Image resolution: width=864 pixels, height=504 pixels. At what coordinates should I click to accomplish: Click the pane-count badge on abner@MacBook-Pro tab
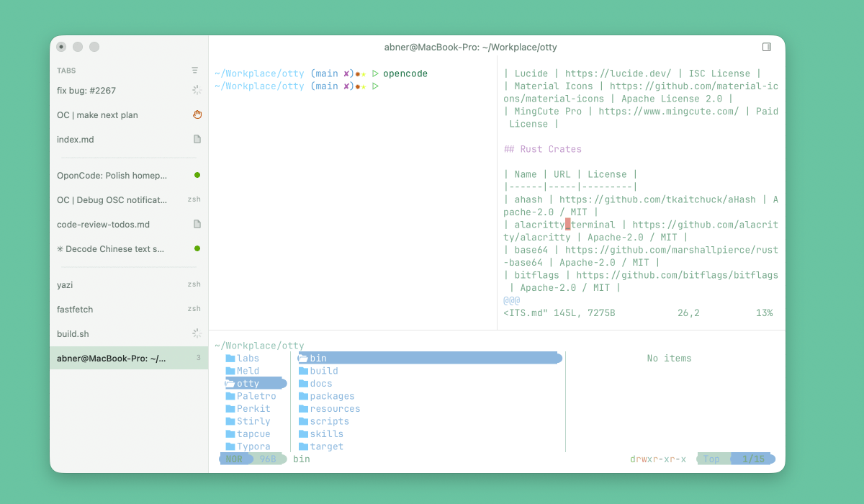198,358
